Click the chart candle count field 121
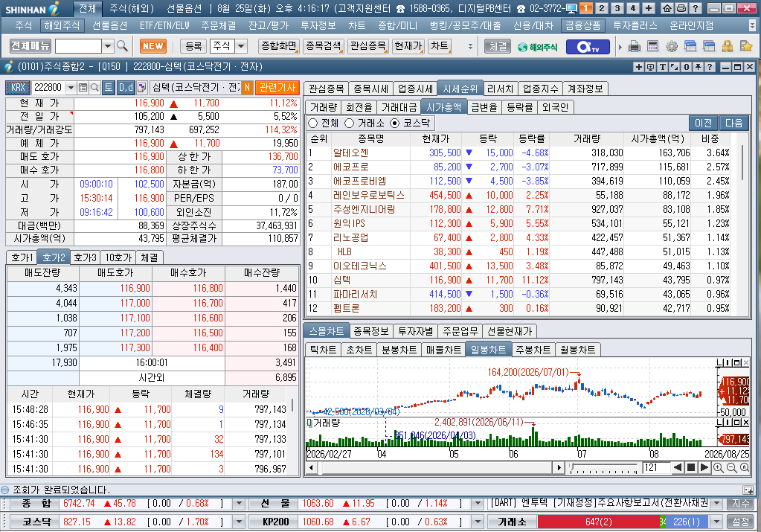Image resolution: width=761 pixels, height=532 pixels. (655, 468)
